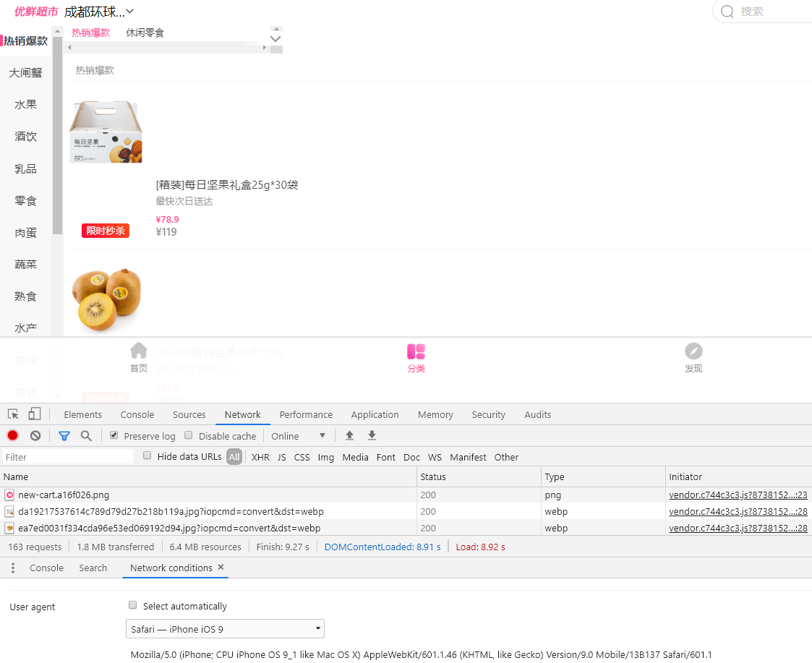
Task: Open the Security tab
Action: [488, 415]
